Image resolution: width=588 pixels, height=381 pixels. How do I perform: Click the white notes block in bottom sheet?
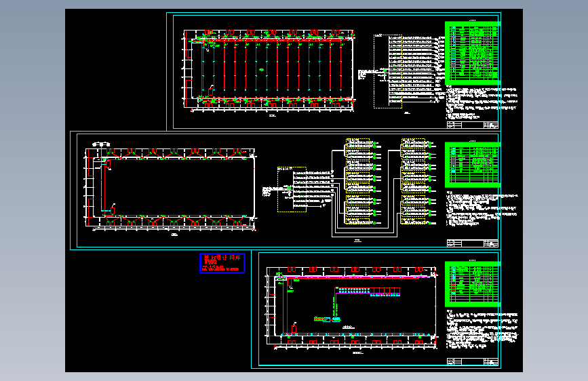coord(482,330)
